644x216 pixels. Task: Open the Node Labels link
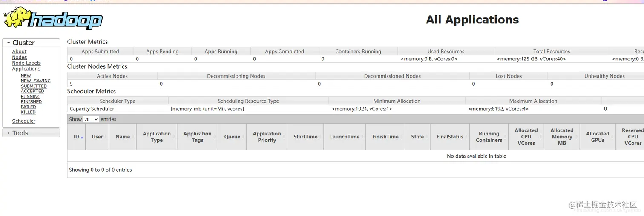(26, 63)
